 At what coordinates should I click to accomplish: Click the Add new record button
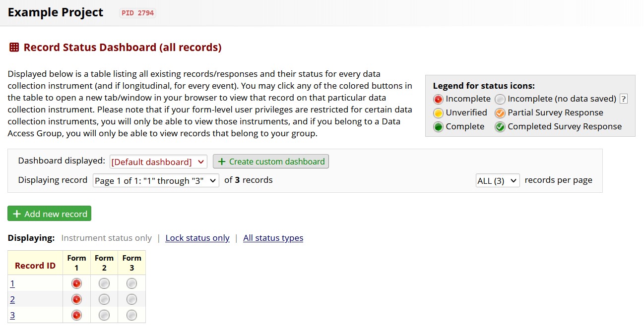tap(50, 214)
